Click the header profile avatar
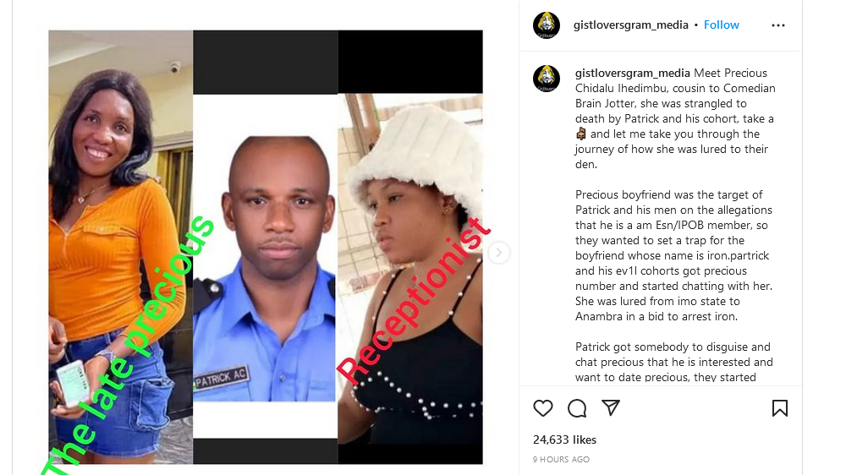Image resolution: width=868 pixels, height=475 pixels. [547, 25]
